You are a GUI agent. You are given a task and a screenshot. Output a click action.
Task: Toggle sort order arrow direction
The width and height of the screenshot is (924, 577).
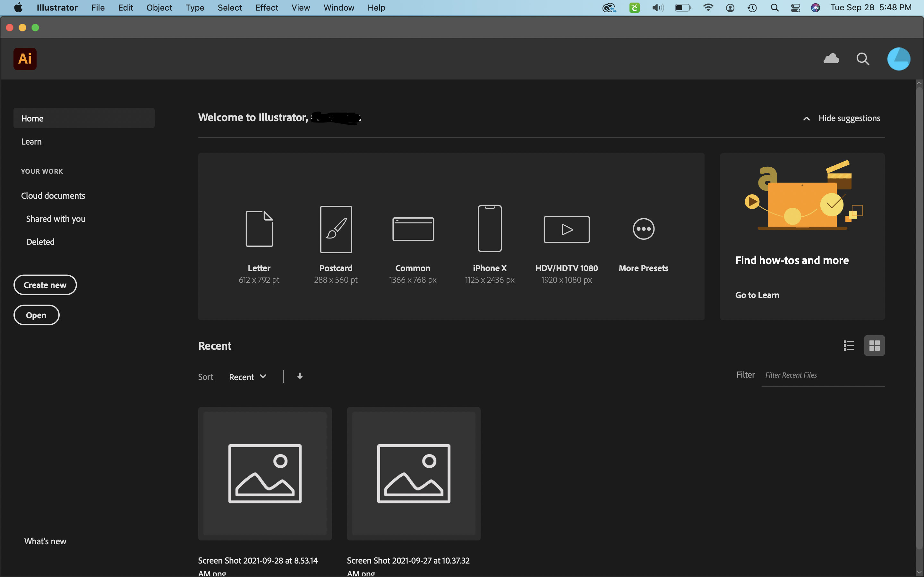300,376
